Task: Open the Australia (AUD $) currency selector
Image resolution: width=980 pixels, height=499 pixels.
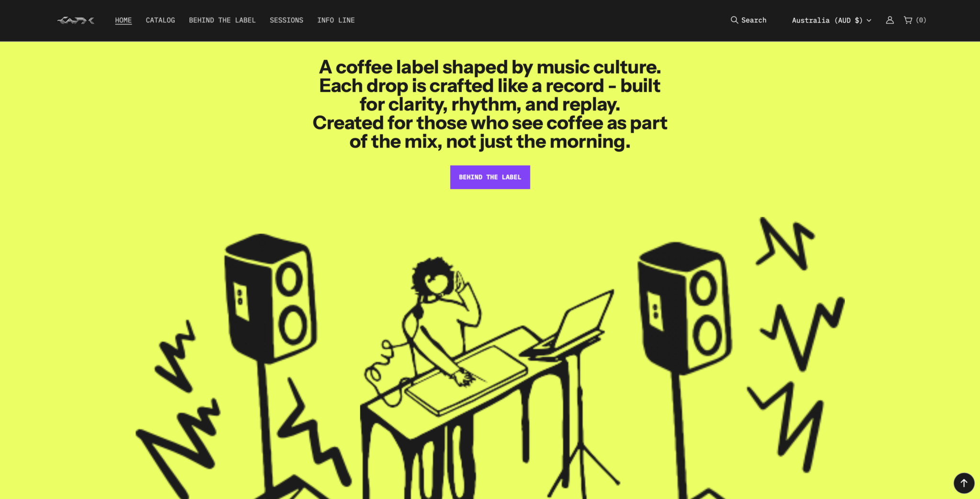Action: (x=832, y=20)
